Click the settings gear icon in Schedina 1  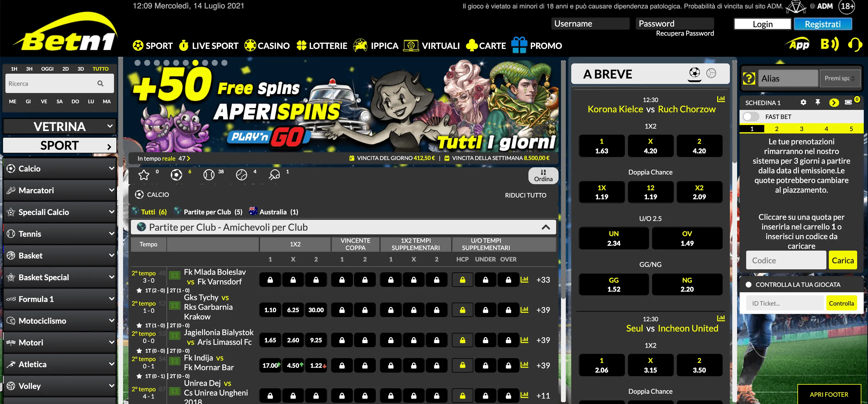click(803, 103)
